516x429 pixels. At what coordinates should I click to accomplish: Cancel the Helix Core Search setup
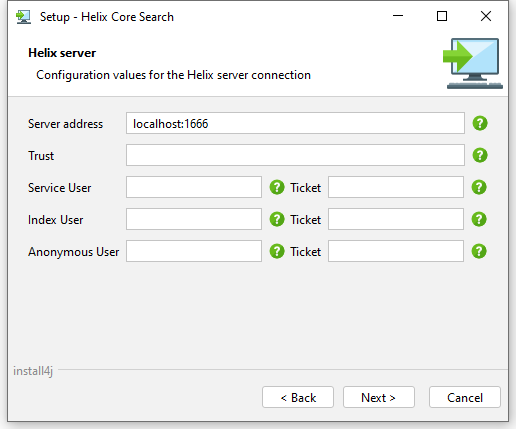[465, 397]
